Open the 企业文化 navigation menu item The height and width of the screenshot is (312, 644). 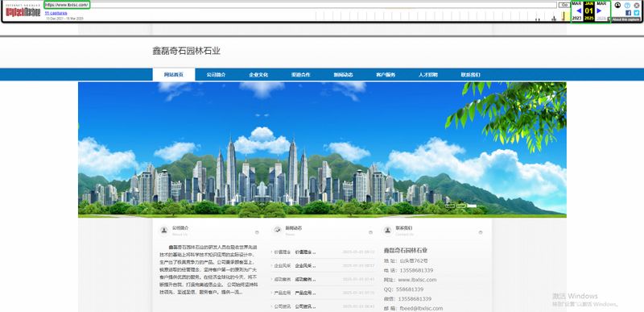pos(258,75)
